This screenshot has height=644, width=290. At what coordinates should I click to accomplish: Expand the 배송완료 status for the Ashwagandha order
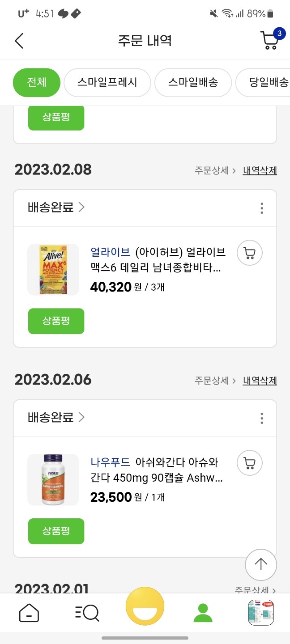55,417
